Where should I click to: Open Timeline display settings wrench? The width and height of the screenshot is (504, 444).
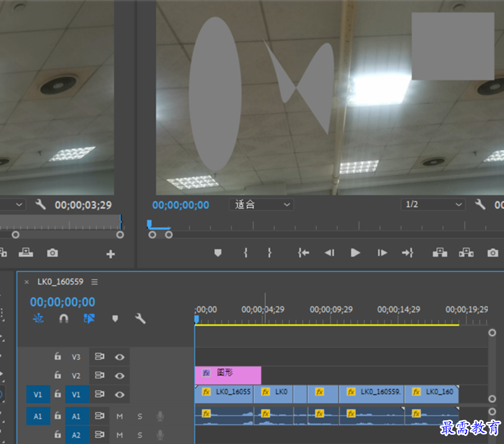[x=140, y=318]
